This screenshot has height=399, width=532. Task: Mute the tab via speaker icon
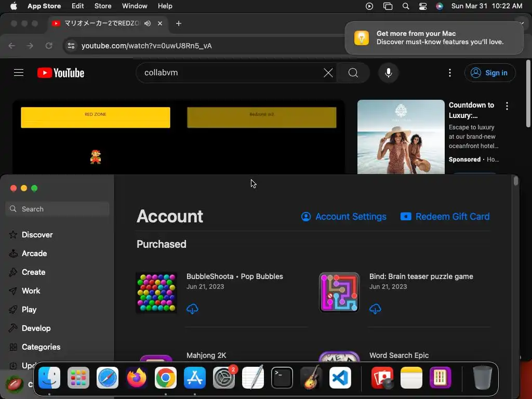(147, 23)
